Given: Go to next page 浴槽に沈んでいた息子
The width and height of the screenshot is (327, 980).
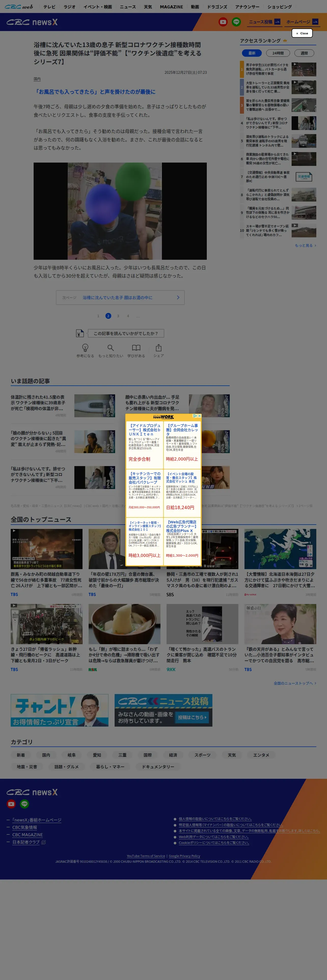Looking at the screenshot, I should [120, 297].
